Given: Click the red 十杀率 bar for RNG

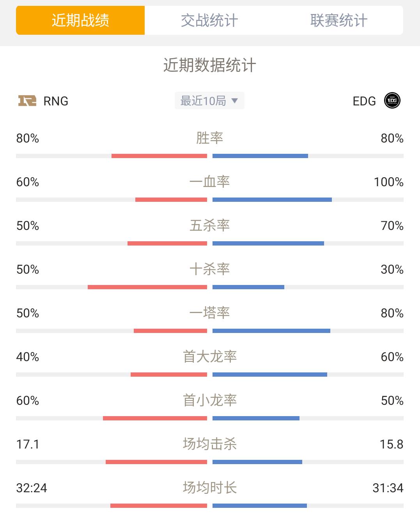Looking at the screenshot, I should tap(147, 287).
